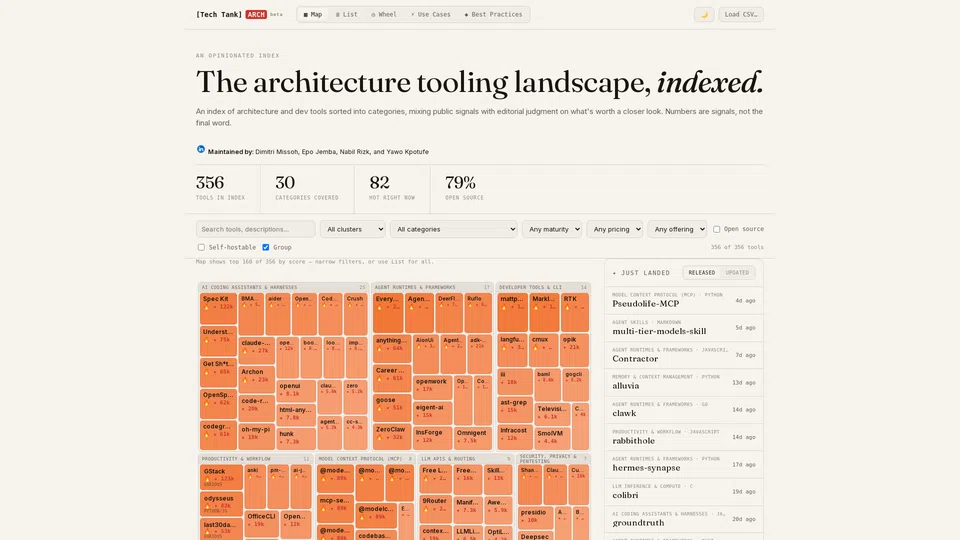Select the ZeroClaw tile
The width and height of the screenshot is (960, 540).
392,437
